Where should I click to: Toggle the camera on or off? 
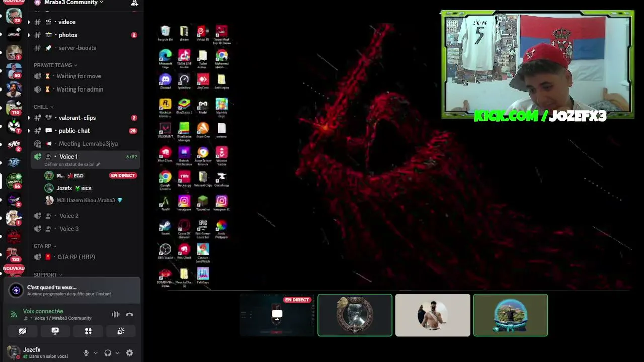click(23, 331)
